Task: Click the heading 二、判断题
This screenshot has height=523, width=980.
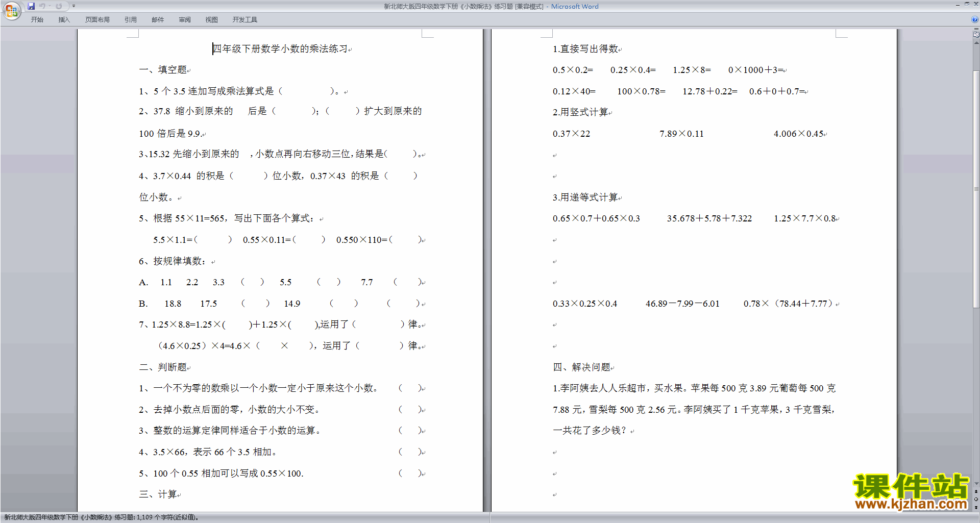Action: tap(163, 367)
